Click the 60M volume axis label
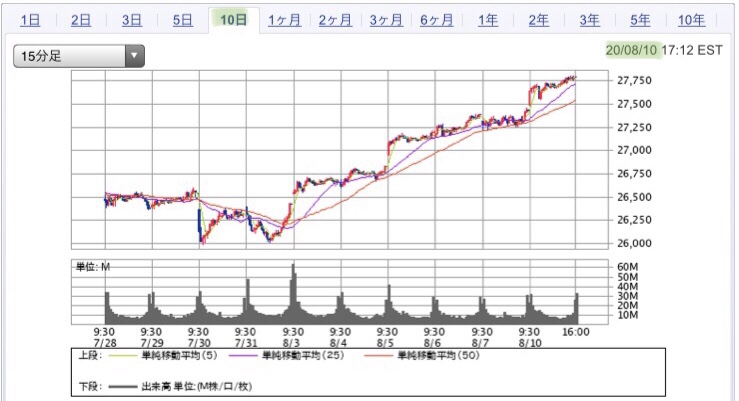The image size is (739, 401). click(627, 267)
